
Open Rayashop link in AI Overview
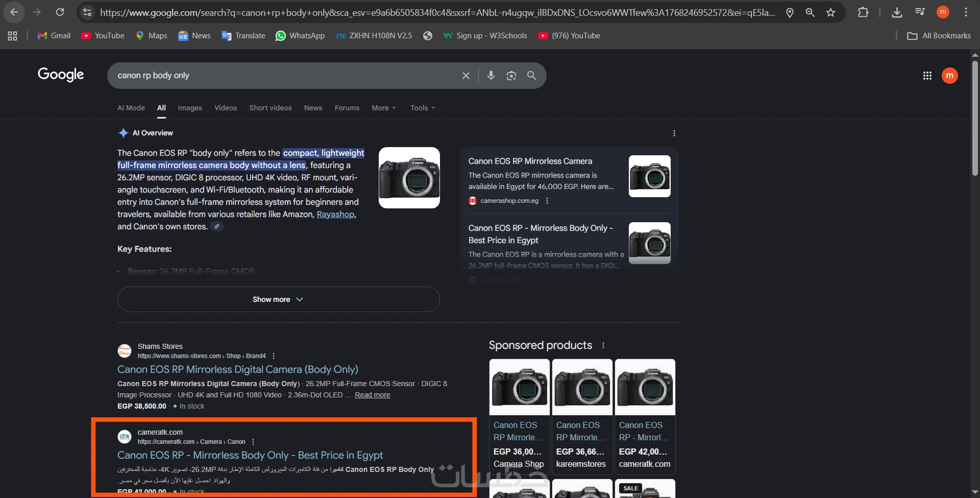pos(335,215)
